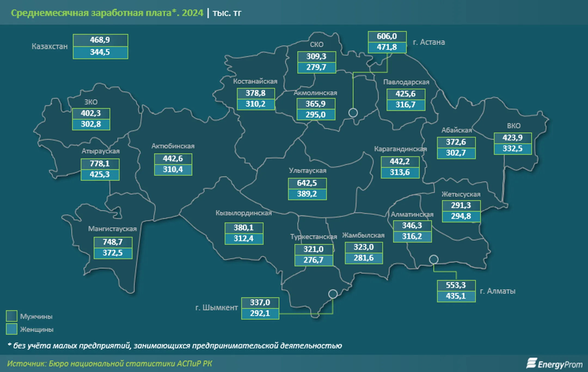Image resolution: width=588 pixels, height=372 pixels.
Task: Click Mangystau women's salary 372,5
Action: pos(113,253)
